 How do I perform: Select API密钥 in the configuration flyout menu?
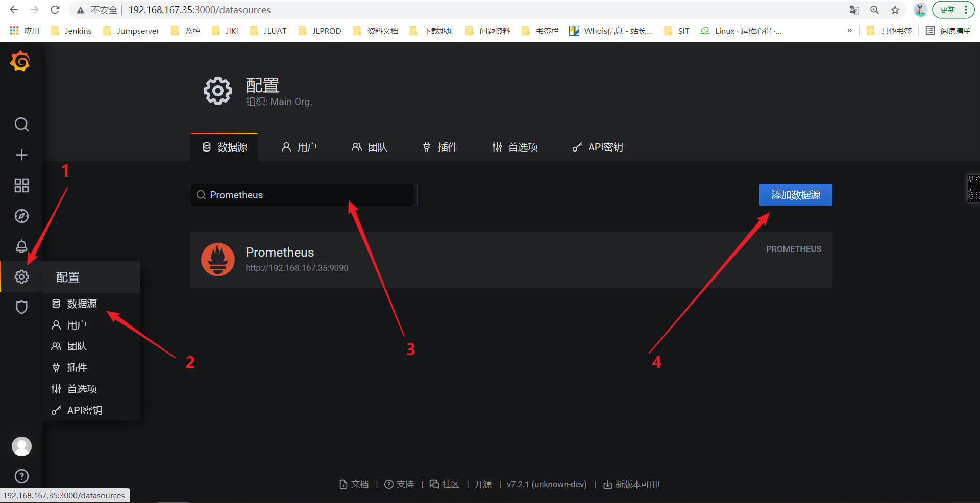tap(84, 410)
